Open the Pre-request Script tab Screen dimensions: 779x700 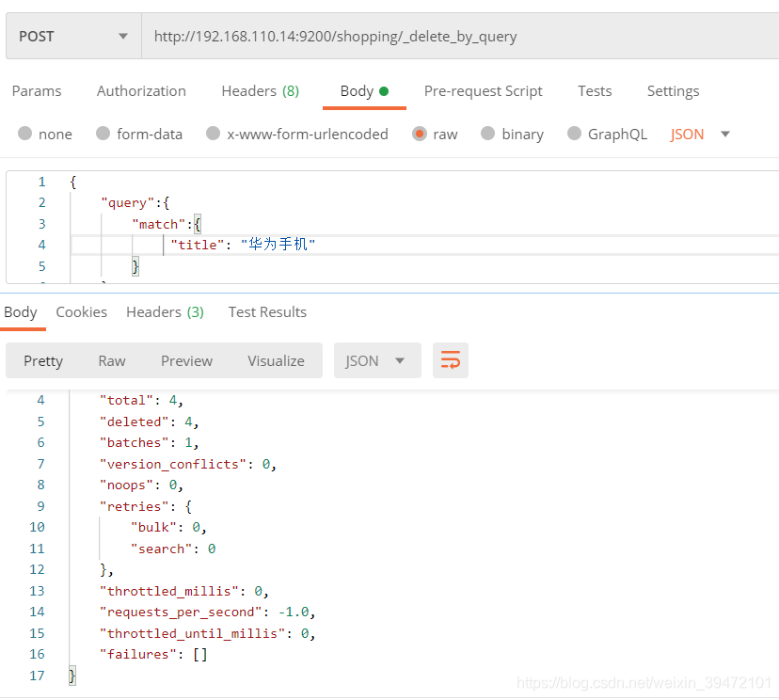coord(483,91)
